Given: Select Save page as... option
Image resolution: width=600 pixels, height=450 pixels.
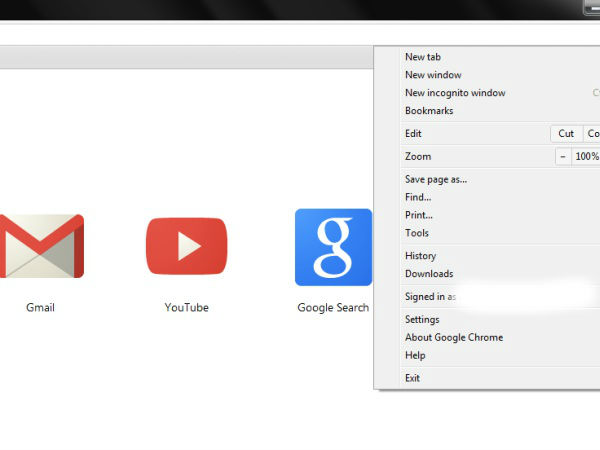Looking at the screenshot, I should (436, 179).
